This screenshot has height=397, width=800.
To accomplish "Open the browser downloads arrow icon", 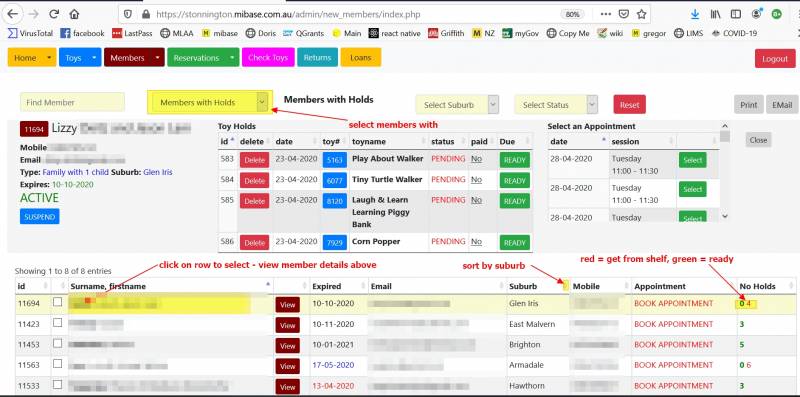I will (x=695, y=14).
